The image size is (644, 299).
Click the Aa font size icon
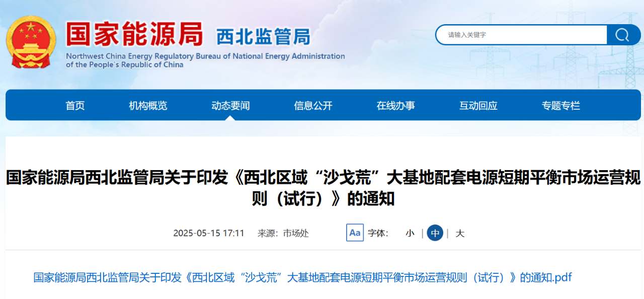click(355, 233)
